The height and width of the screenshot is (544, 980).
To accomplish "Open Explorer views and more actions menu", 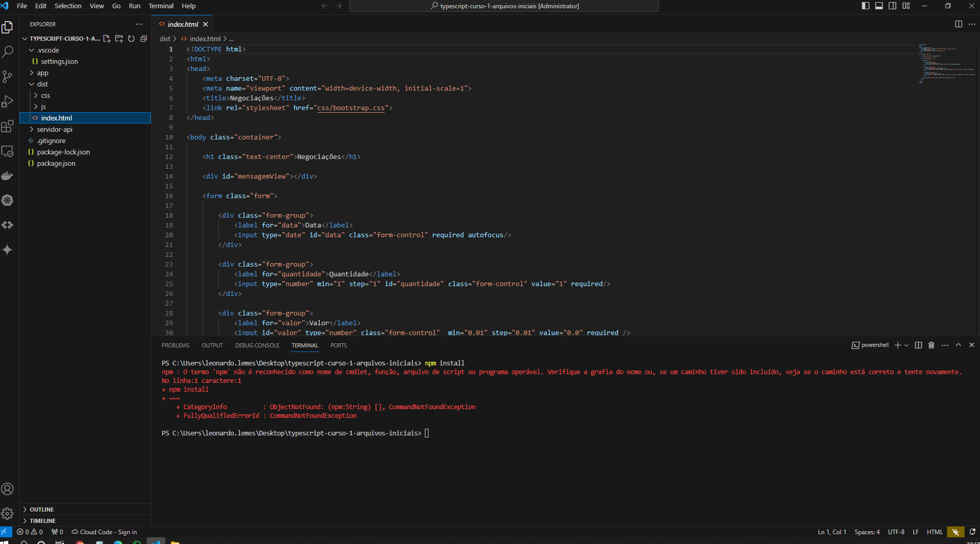I will pyautogui.click(x=139, y=24).
